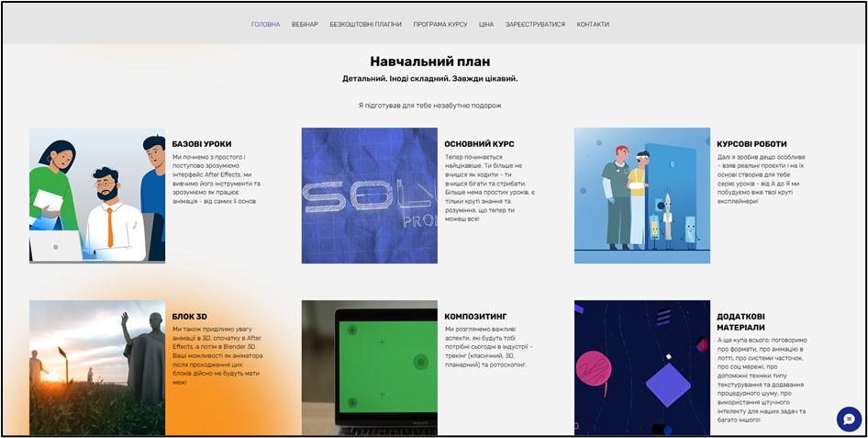Select the КУРСОВІ РОБОТИ heading

[751, 144]
